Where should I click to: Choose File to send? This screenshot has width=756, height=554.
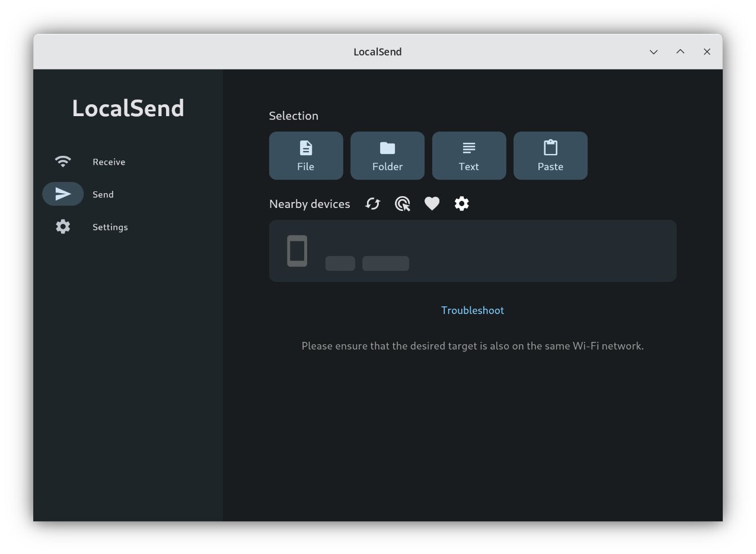tap(306, 156)
